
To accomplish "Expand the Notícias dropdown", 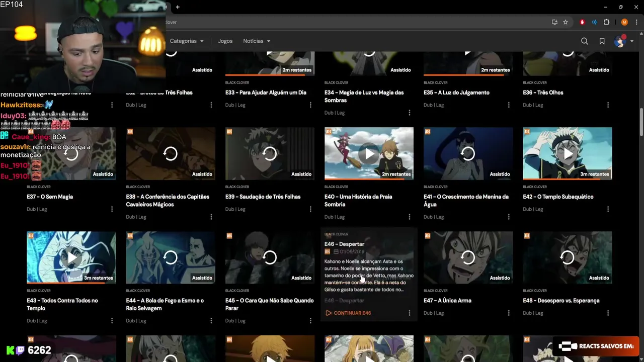I will [x=257, y=41].
